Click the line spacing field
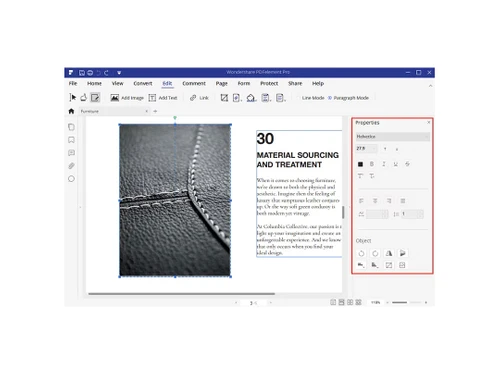500x375 pixels. [412, 214]
